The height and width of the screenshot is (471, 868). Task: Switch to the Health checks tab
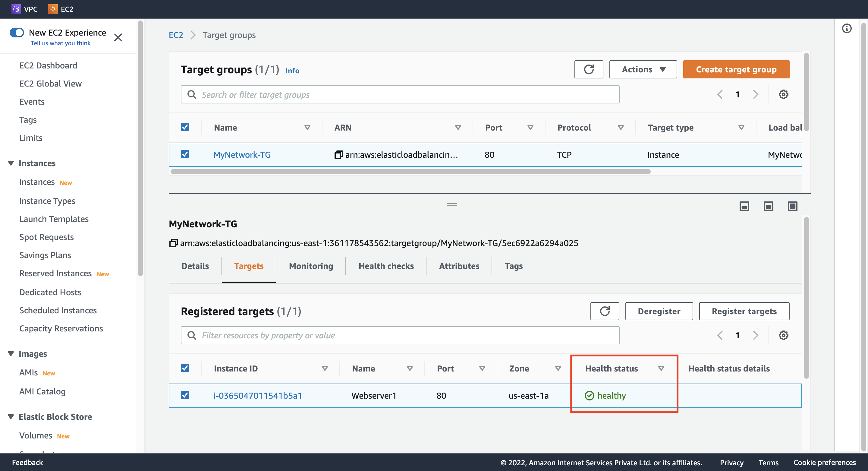click(x=386, y=266)
